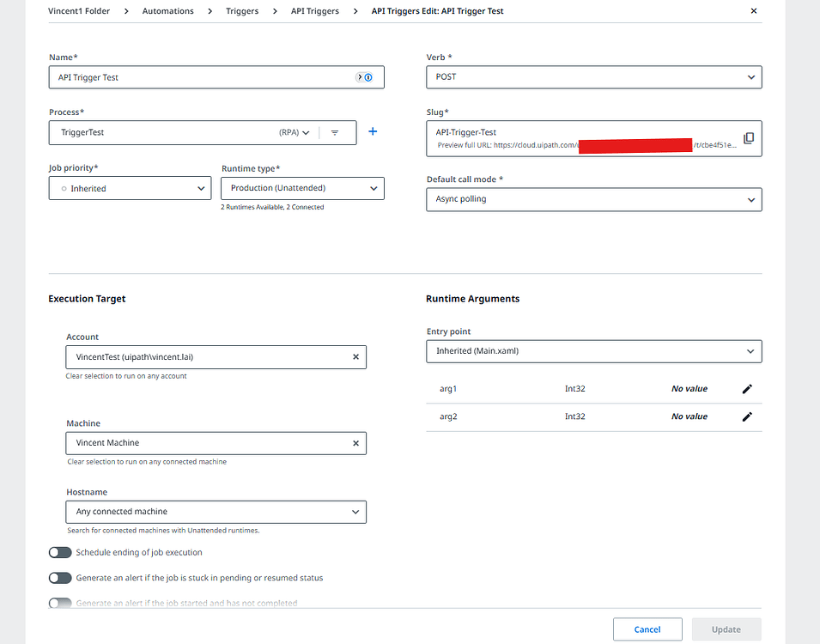Copy the Slug preview URL
The image size is (820, 644).
pos(749,137)
